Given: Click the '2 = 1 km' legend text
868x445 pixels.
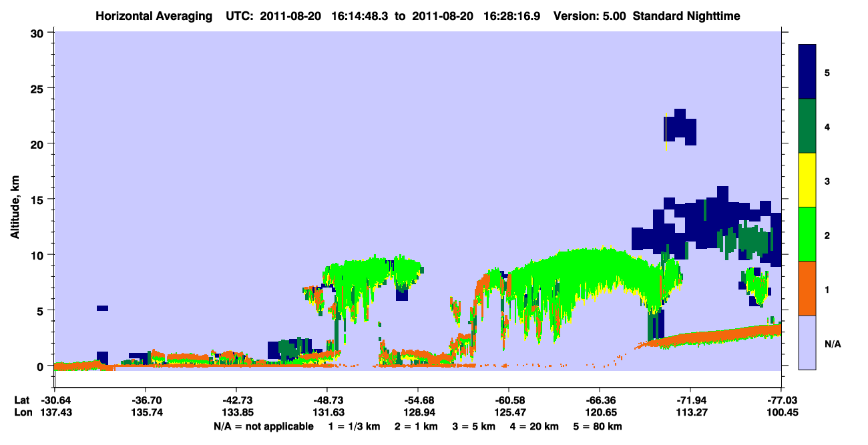Looking at the screenshot, I should point(417,426).
